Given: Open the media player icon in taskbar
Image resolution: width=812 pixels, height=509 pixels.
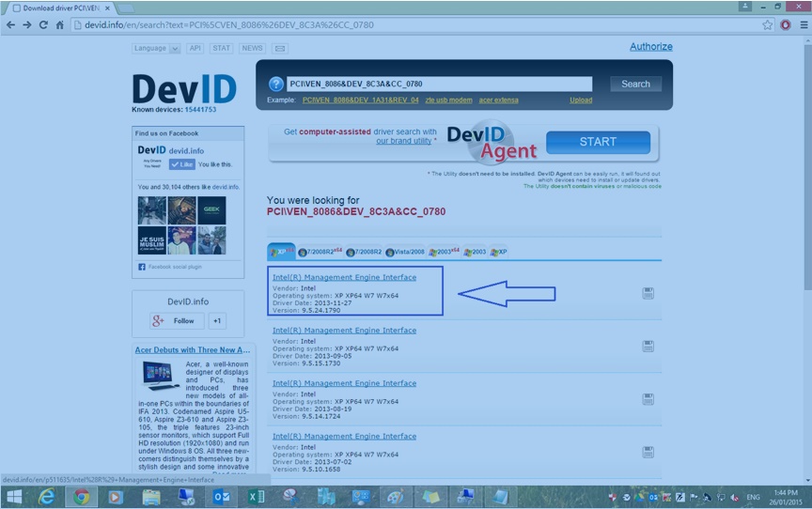Looking at the screenshot, I should click(116, 497).
